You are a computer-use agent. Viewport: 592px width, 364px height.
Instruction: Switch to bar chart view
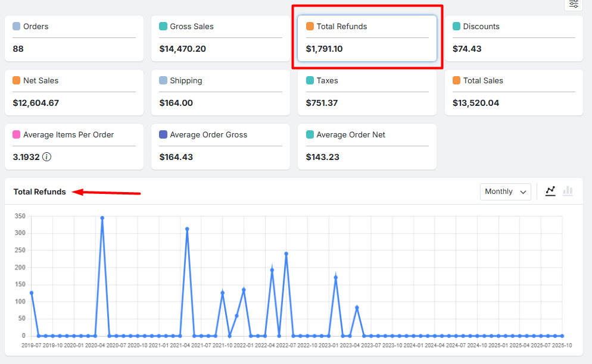(x=568, y=191)
